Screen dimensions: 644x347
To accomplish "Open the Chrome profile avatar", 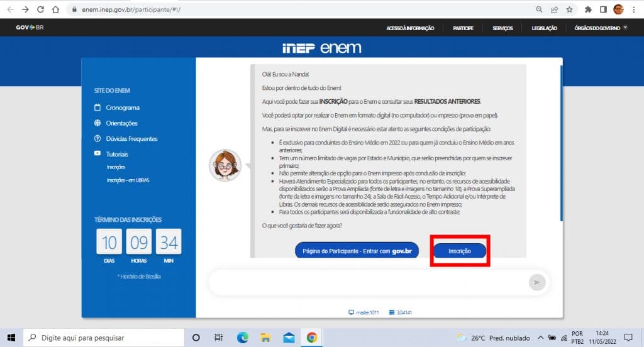I will pyautogui.click(x=618, y=9).
